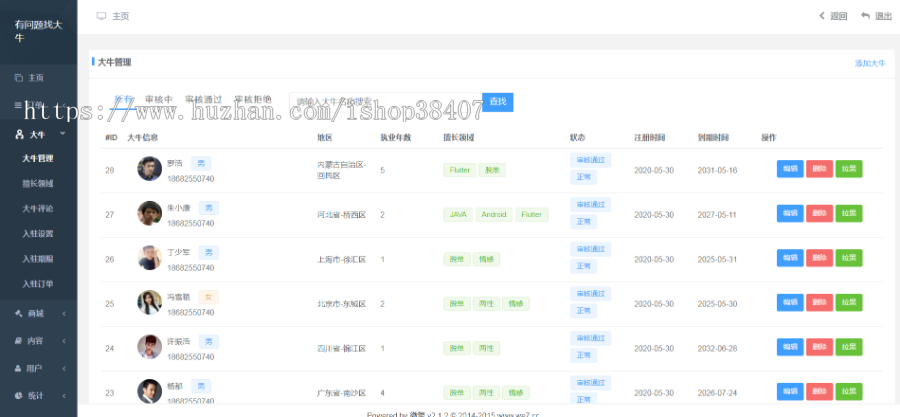
Task: Click 编辑 button for row 23
Action: (790, 391)
